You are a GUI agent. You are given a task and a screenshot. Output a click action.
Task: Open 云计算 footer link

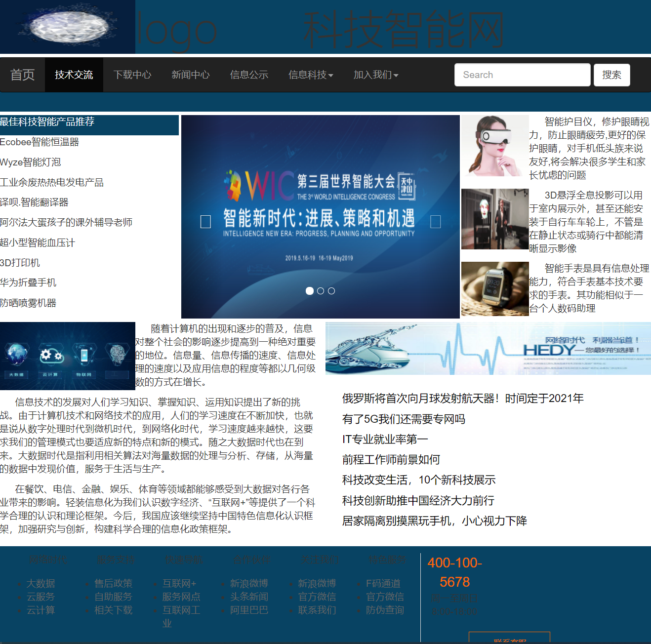click(x=41, y=610)
